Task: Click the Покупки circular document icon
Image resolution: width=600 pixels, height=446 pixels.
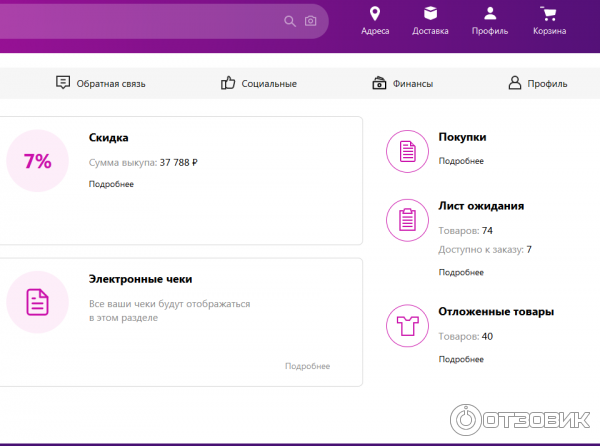Action: click(407, 151)
